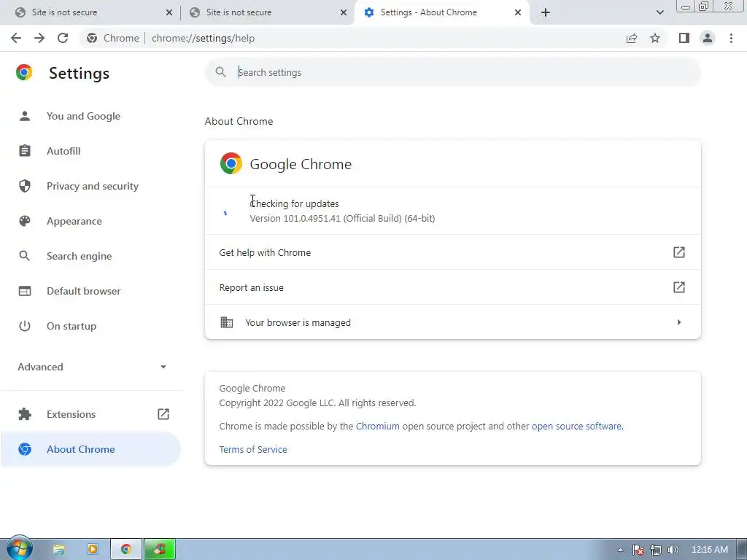747x560 pixels.
Task: Focus the Search settings field
Action: [452, 72]
